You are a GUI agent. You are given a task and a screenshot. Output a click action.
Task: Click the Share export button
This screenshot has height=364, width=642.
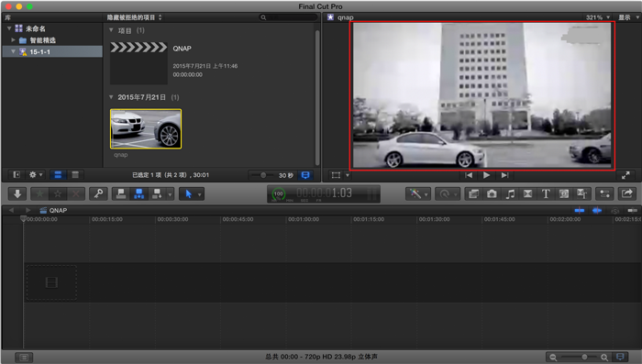[626, 193]
